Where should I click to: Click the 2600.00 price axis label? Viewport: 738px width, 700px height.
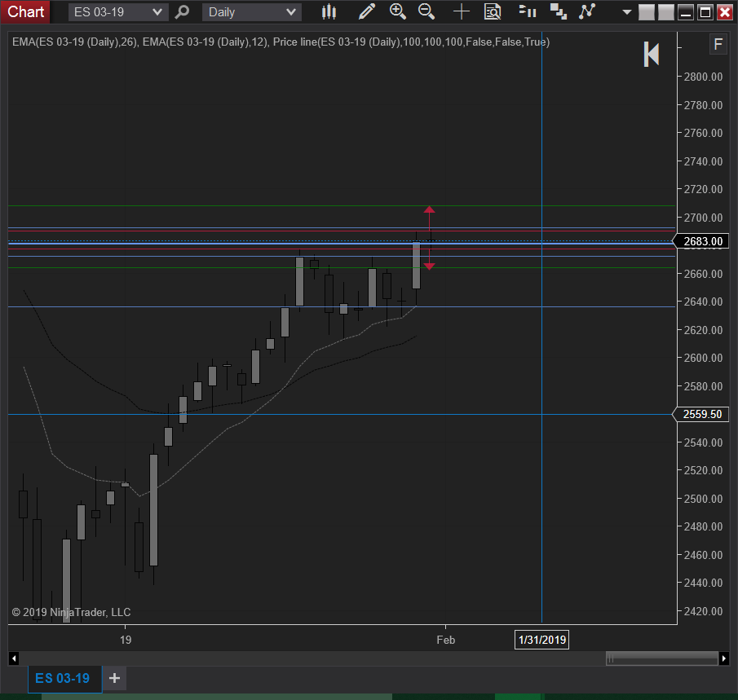click(x=703, y=358)
